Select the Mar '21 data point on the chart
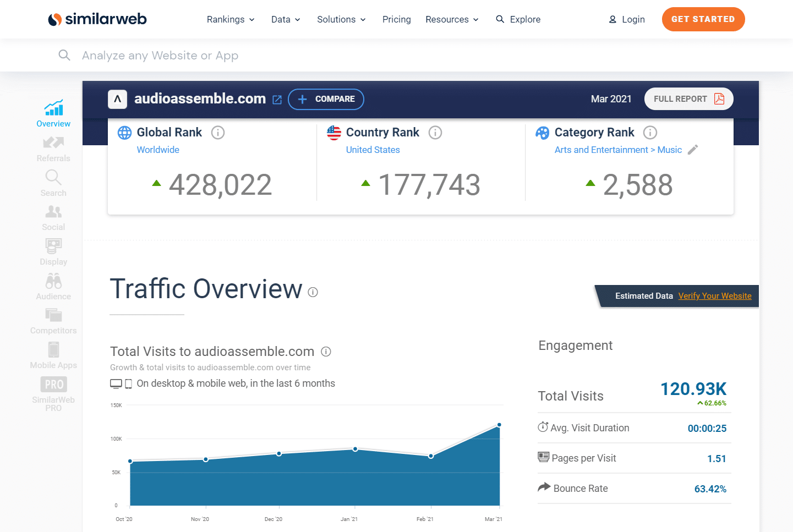 click(x=499, y=424)
